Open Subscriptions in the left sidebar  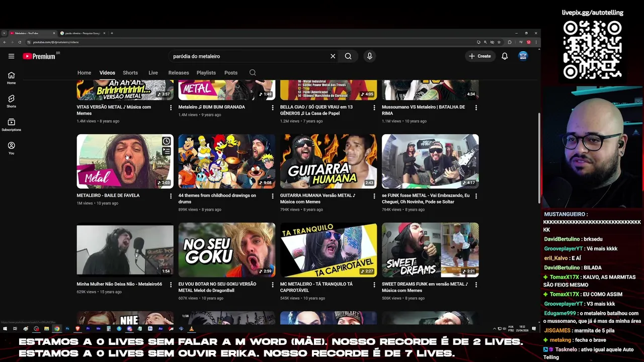coord(11,125)
